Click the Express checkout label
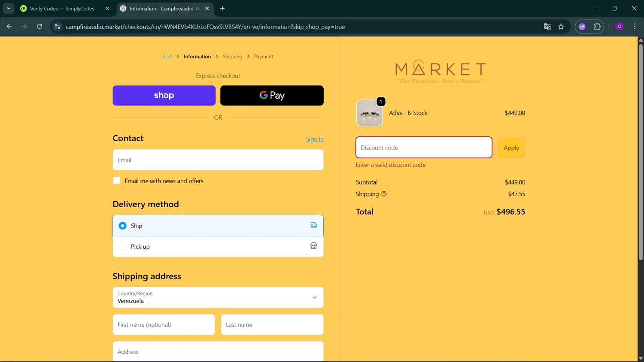Viewport: 644px width, 362px height. [x=218, y=76]
